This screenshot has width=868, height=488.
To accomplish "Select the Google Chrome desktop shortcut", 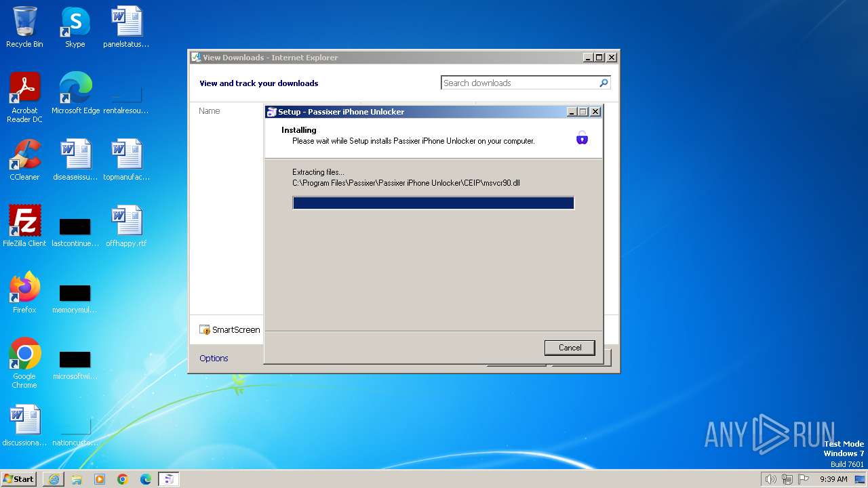I will click(x=24, y=363).
